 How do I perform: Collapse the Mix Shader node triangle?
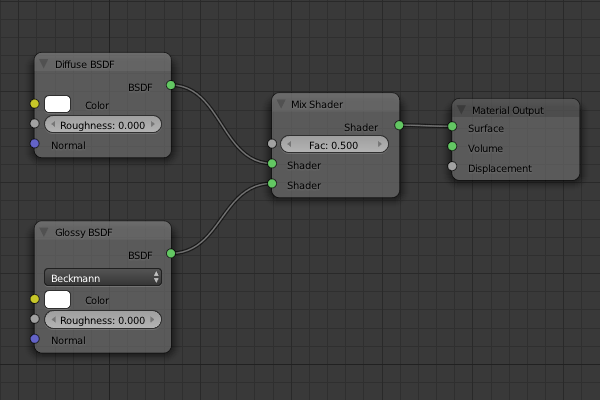click(x=281, y=104)
